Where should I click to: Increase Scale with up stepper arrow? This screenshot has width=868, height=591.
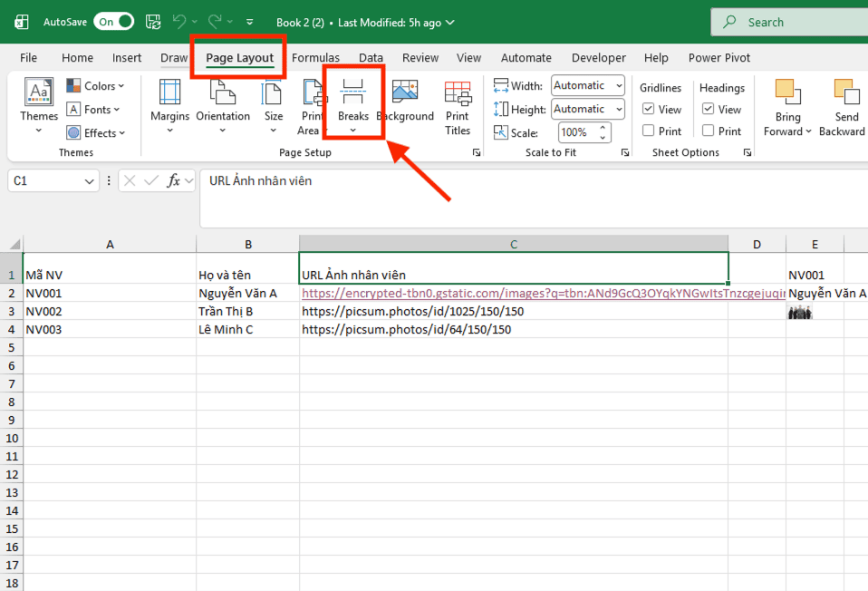(x=603, y=128)
